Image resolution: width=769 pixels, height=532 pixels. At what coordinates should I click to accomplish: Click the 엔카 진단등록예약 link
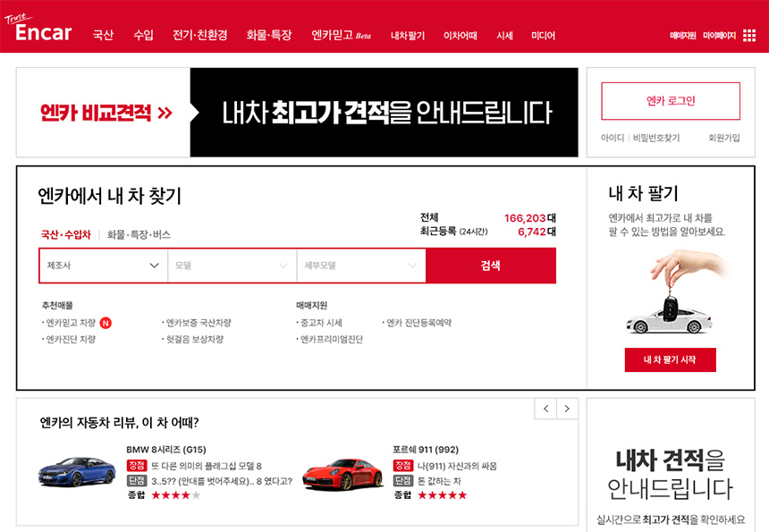418,323
